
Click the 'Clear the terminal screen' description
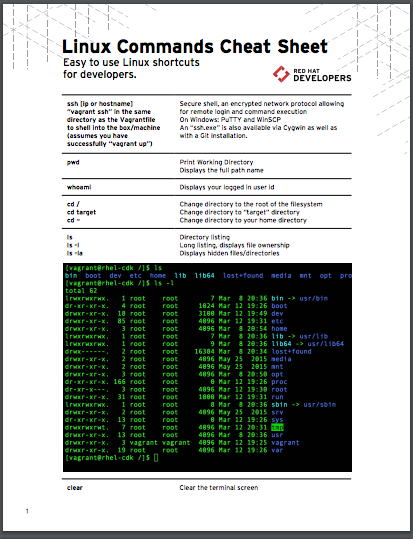point(219,488)
